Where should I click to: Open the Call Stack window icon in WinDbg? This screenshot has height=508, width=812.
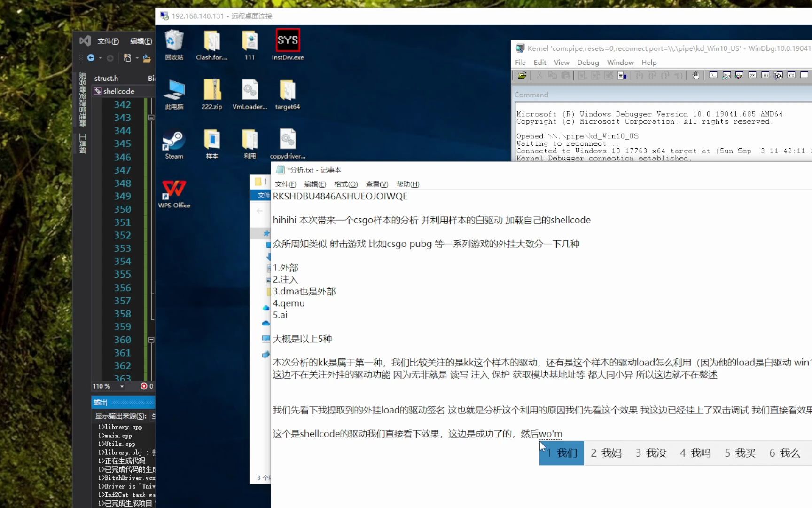coord(778,75)
